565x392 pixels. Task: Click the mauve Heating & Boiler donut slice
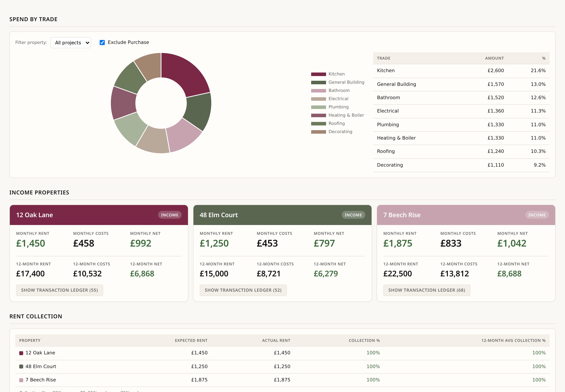coord(123,103)
